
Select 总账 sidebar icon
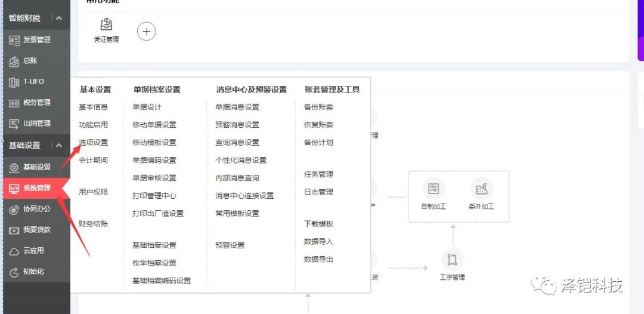15,61
